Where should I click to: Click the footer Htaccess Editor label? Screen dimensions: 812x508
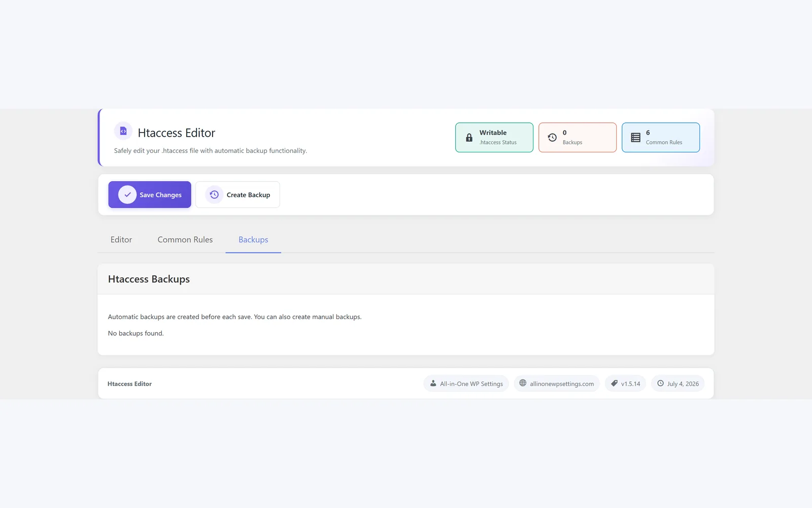pos(129,384)
